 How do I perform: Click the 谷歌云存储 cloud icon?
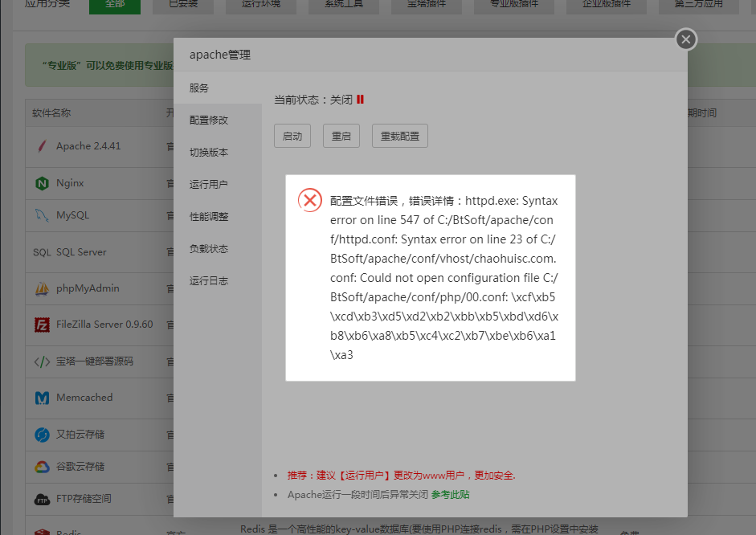tap(42, 467)
